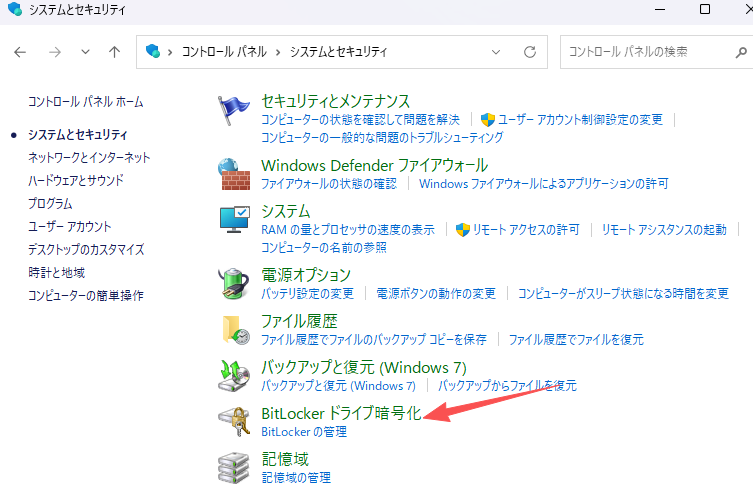753x485 pixels.
Task: Click the search magnifier icon
Action: [741, 52]
